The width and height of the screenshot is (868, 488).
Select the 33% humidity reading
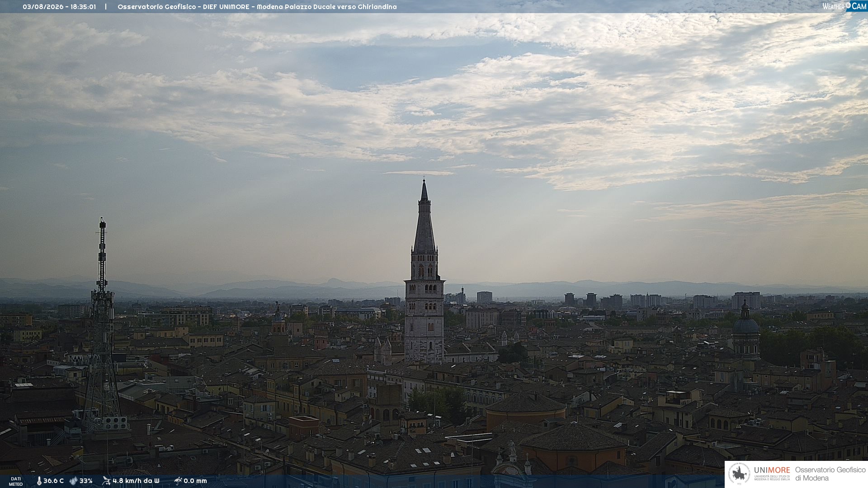coord(86,481)
